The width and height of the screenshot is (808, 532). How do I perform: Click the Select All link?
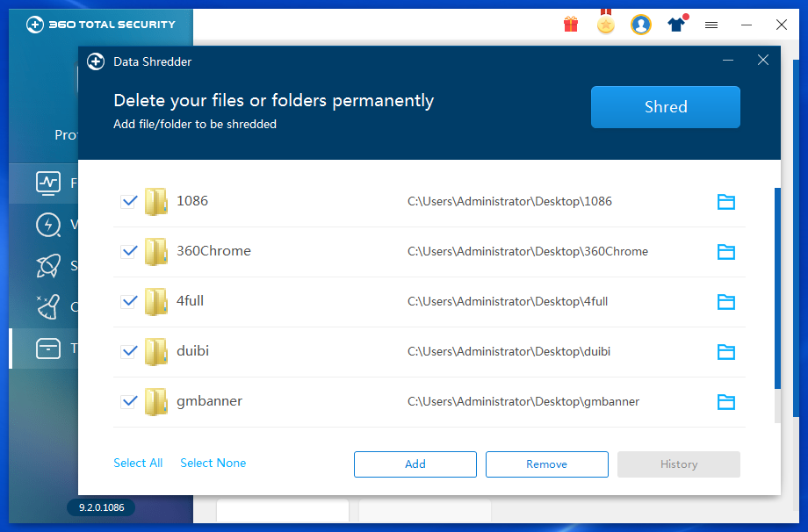pyautogui.click(x=138, y=463)
